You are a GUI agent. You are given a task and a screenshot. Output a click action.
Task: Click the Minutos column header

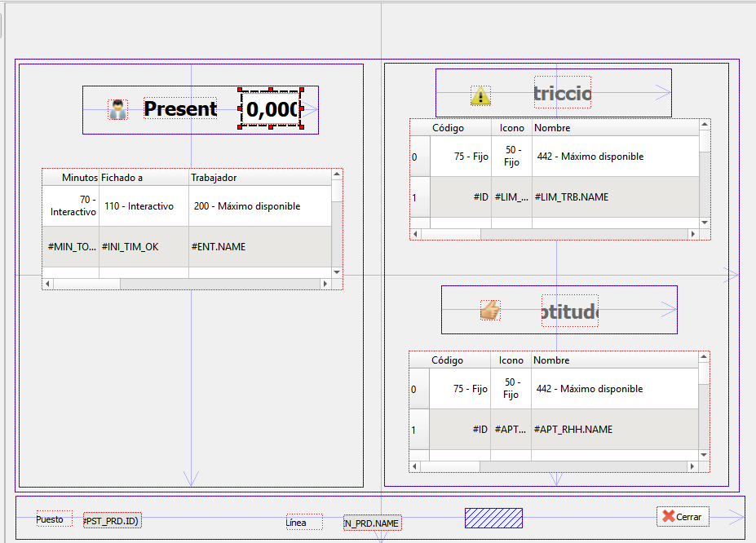(x=71, y=177)
